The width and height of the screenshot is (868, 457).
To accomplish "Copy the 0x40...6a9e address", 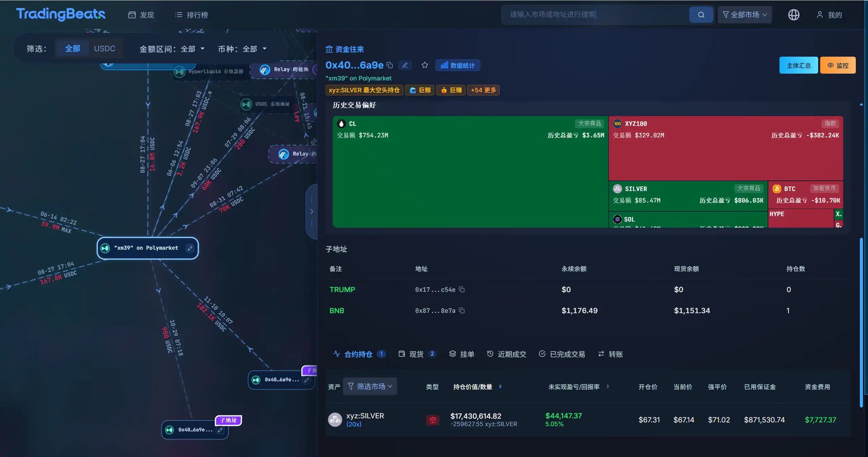I will pos(390,65).
